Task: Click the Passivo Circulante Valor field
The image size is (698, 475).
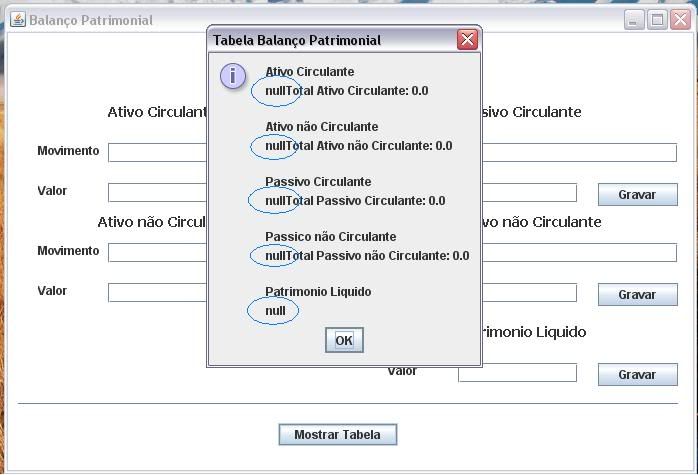Action: coord(529,193)
